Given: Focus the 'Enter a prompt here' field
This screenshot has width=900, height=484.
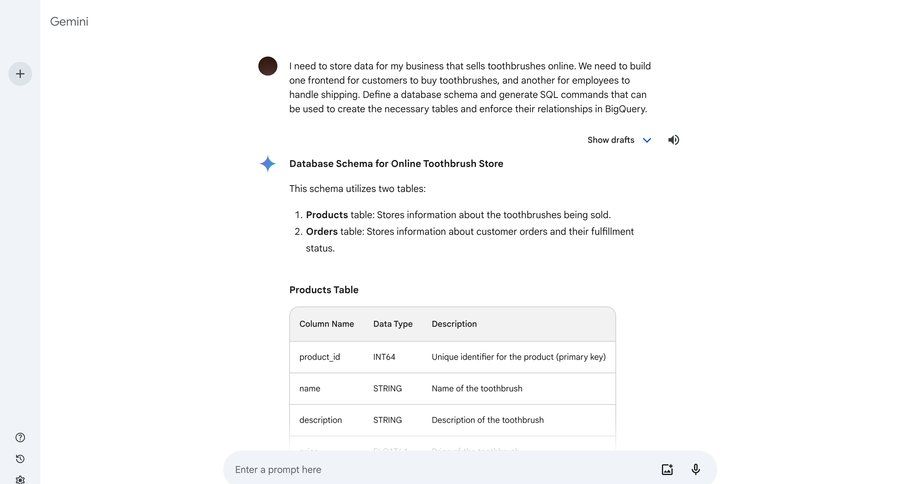Looking at the screenshot, I should (440, 469).
